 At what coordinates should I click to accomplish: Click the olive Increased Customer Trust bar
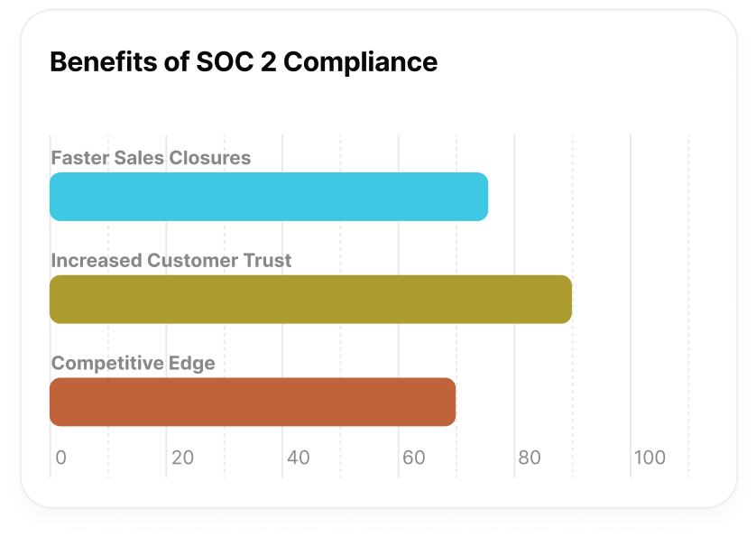tap(310, 300)
